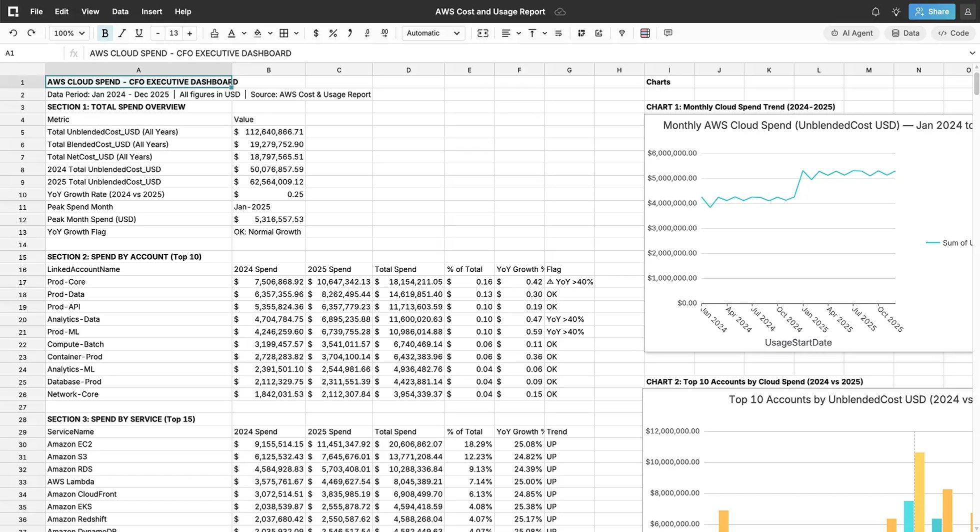Open the fill color dropdown arrow
This screenshot has width=980, height=532.
click(270, 33)
